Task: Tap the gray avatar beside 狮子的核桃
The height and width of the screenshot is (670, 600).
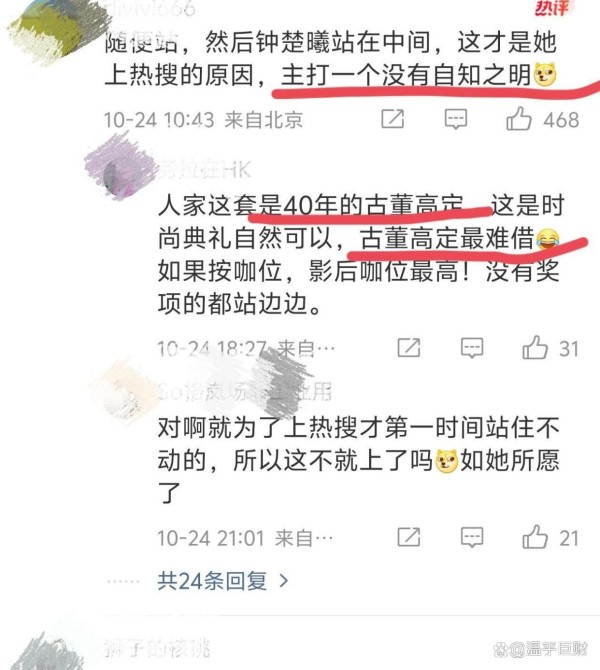Action: point(49,652)
